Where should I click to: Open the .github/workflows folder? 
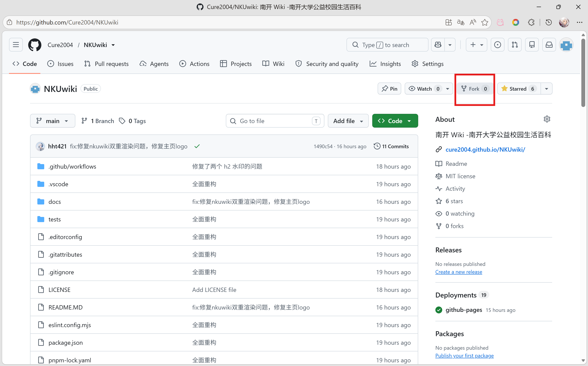[72, 166]
